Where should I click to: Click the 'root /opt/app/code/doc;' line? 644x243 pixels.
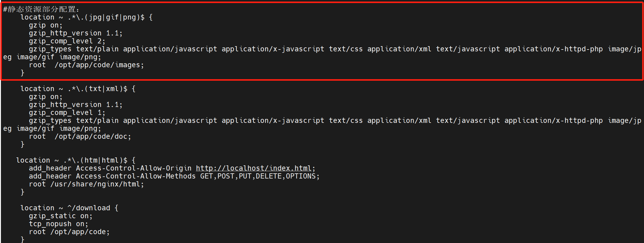[80, 136]
